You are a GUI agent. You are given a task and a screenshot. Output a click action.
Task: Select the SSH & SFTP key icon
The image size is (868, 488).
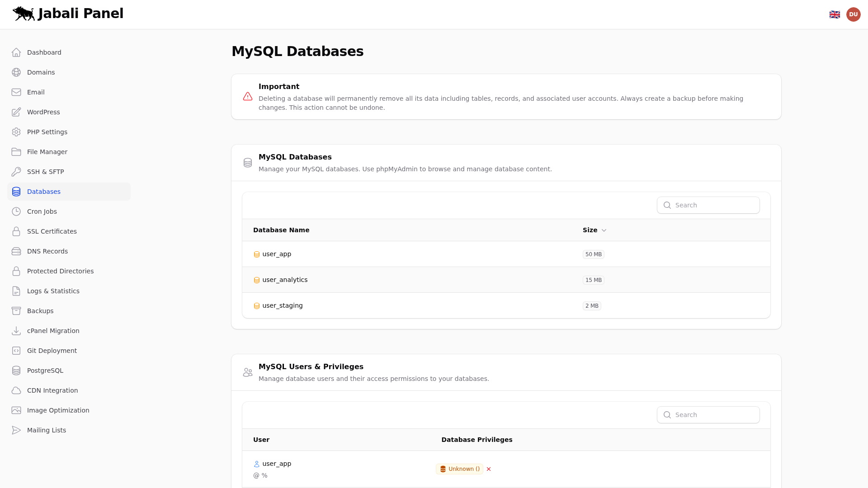click(16, 172)
